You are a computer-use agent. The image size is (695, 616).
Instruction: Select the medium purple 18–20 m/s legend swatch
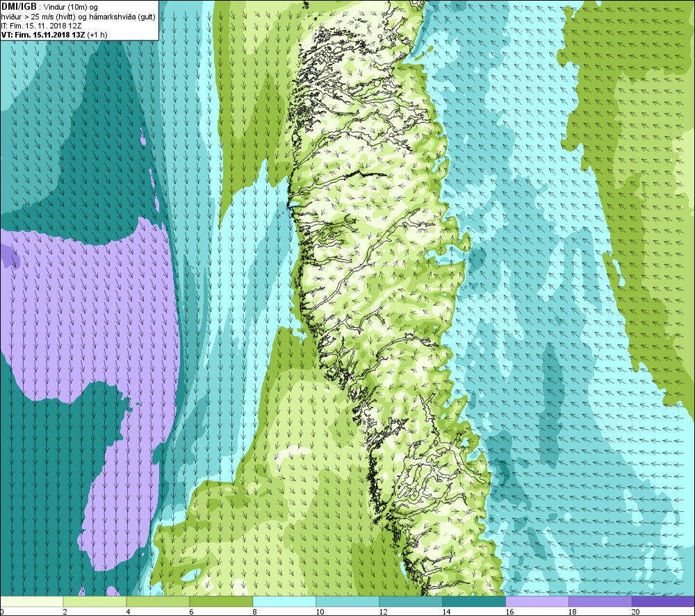[x=600, y=601]
